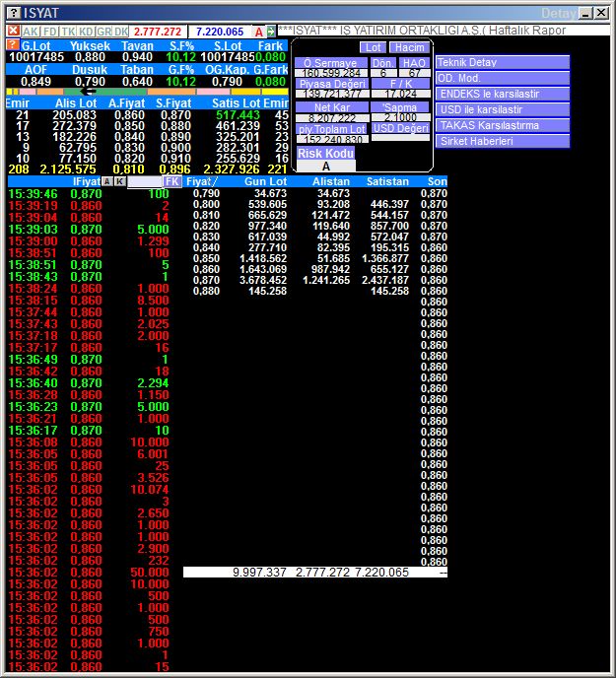
Task: Select the FD toolbar button
Action: (x=49, y=32)
